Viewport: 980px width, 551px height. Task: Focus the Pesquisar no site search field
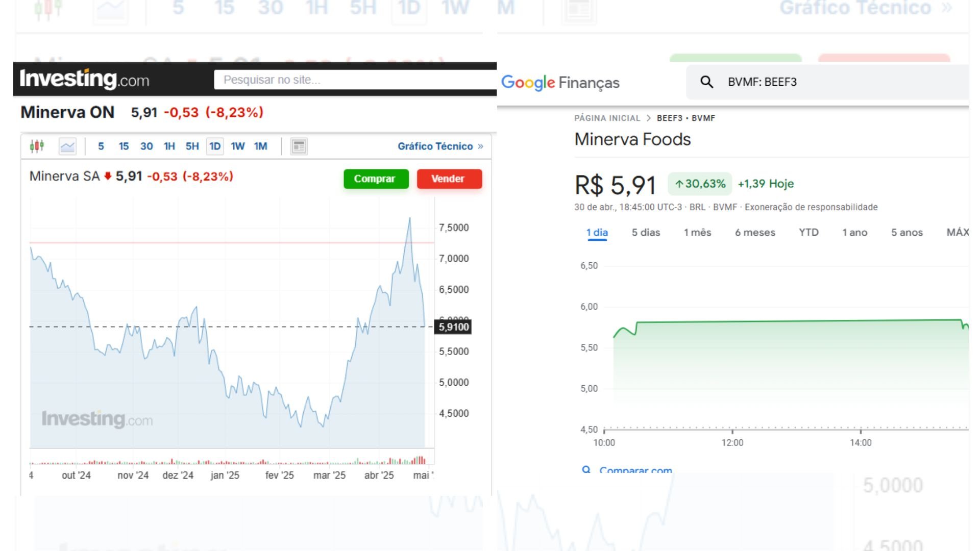pos(355,80)
